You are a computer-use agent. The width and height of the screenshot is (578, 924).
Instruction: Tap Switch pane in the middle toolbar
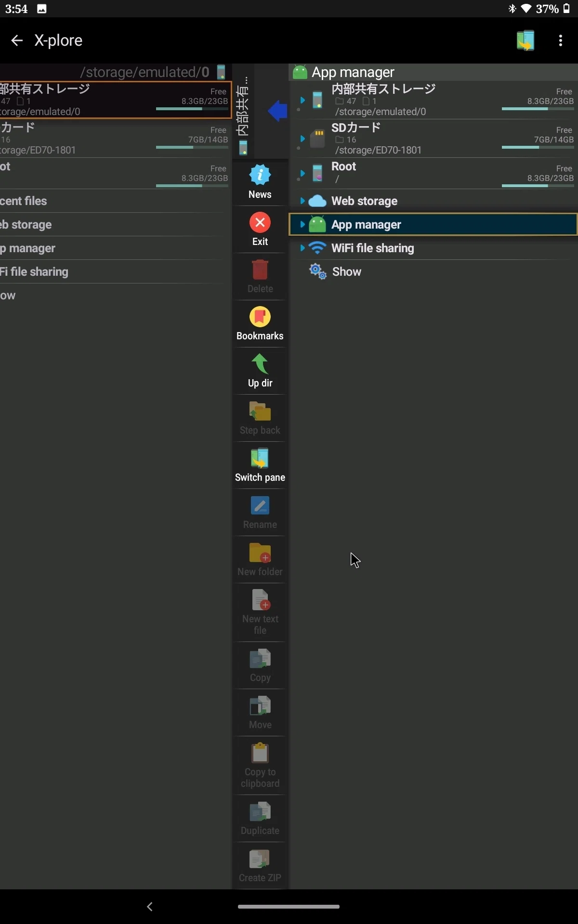[260, 465]
